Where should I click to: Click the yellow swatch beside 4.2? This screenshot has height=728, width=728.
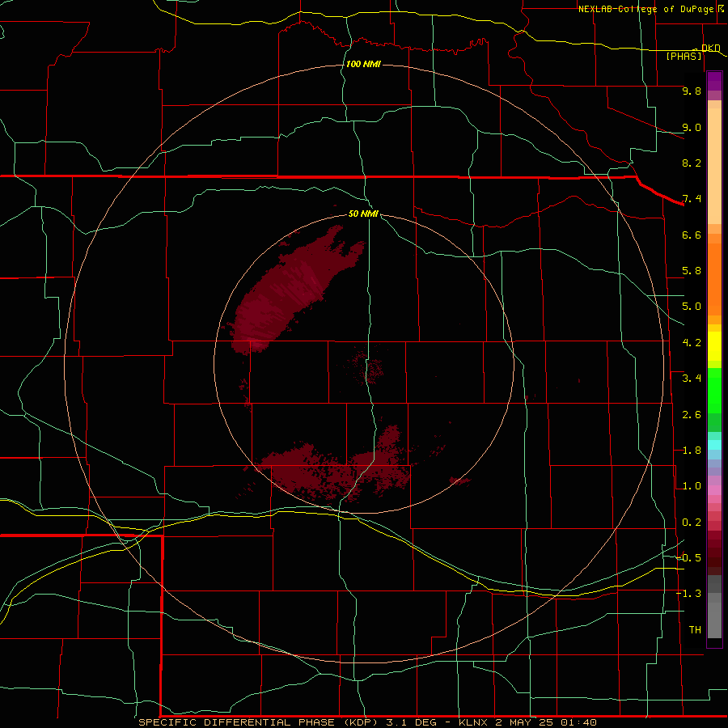(714, 346)
